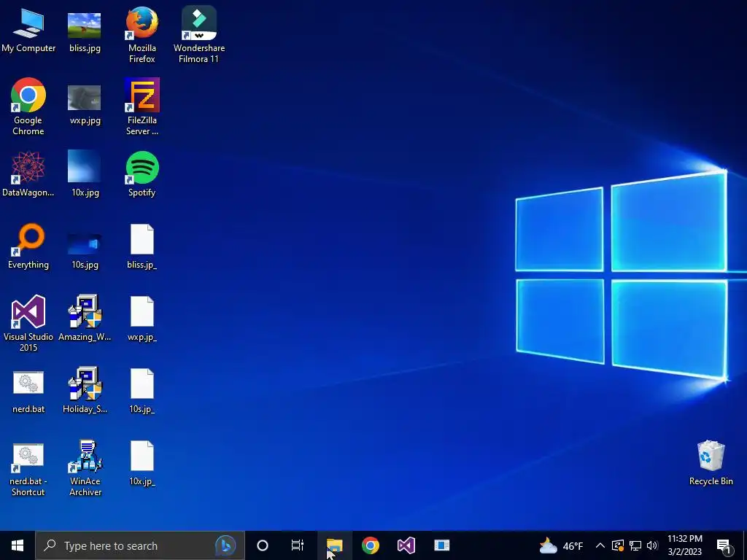
Task: Open Cortana from the taskbar
Action: 263,545
